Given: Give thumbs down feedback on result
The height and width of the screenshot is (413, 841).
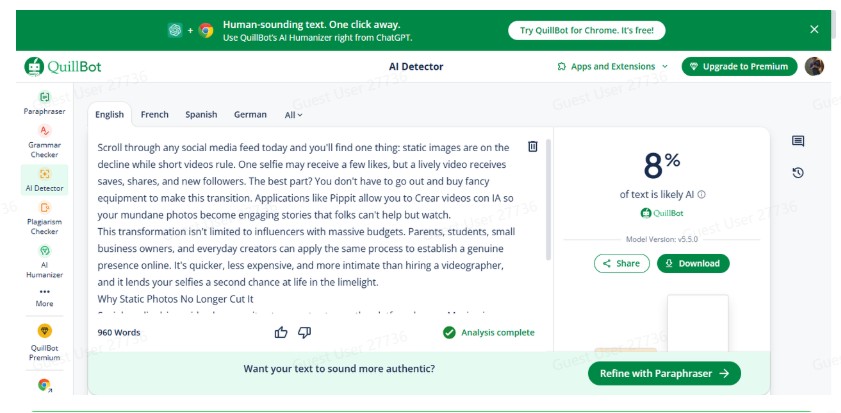Looking at the screenshot, I should tap(305, 333).
